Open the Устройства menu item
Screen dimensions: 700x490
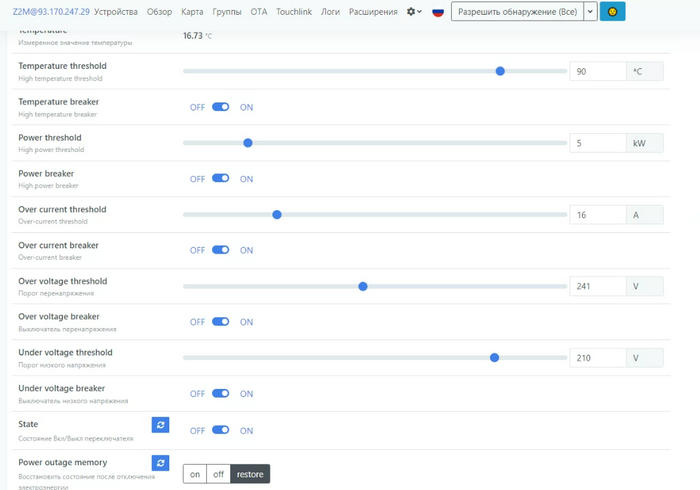click(116, 12)
